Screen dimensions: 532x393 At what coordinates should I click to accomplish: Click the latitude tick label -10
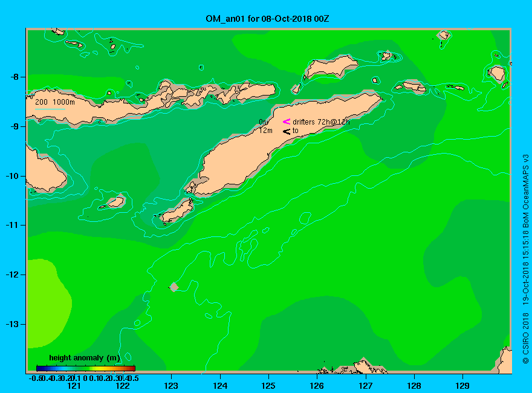12,176
